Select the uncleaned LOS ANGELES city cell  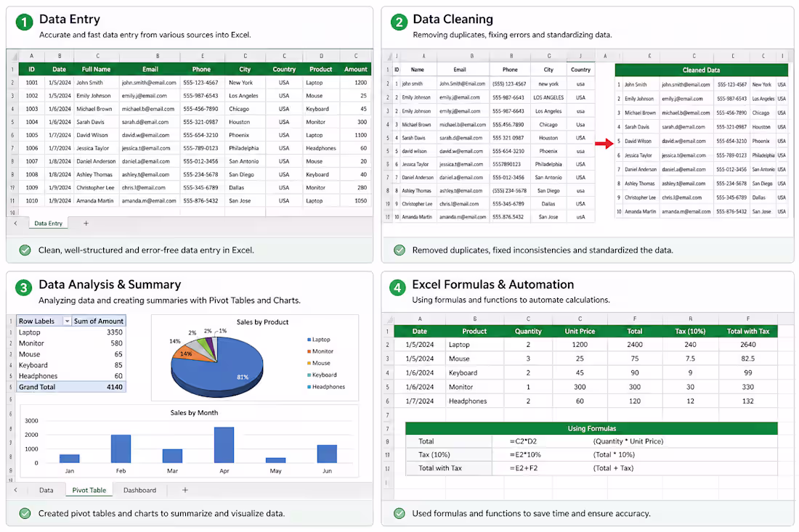[548, 97]
